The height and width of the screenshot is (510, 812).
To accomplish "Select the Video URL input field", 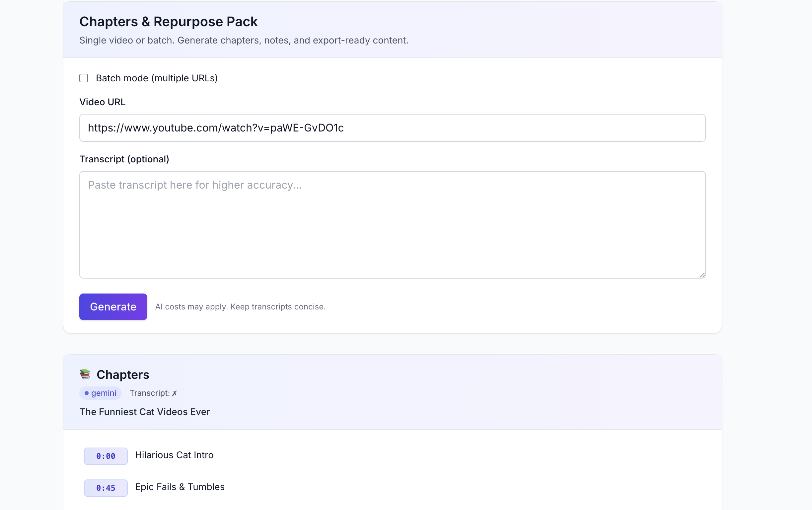I will pyautogui.click(x=392, y=127).
